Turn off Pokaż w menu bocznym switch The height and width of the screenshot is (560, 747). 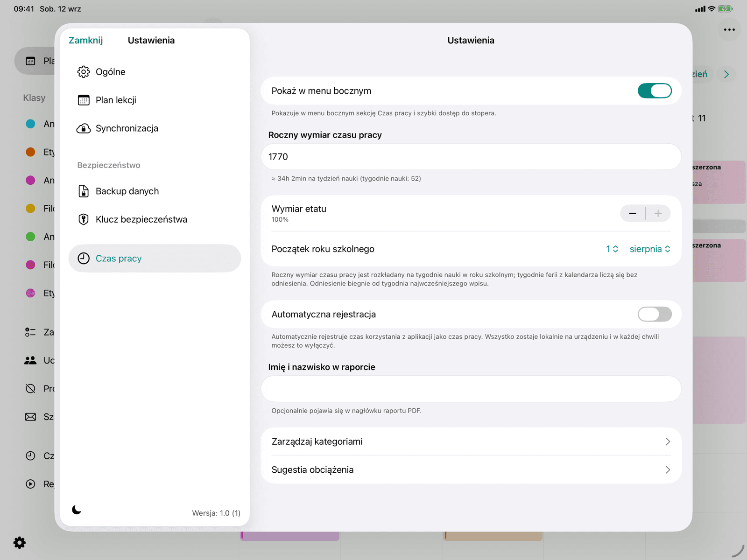[x=655, y=91]
